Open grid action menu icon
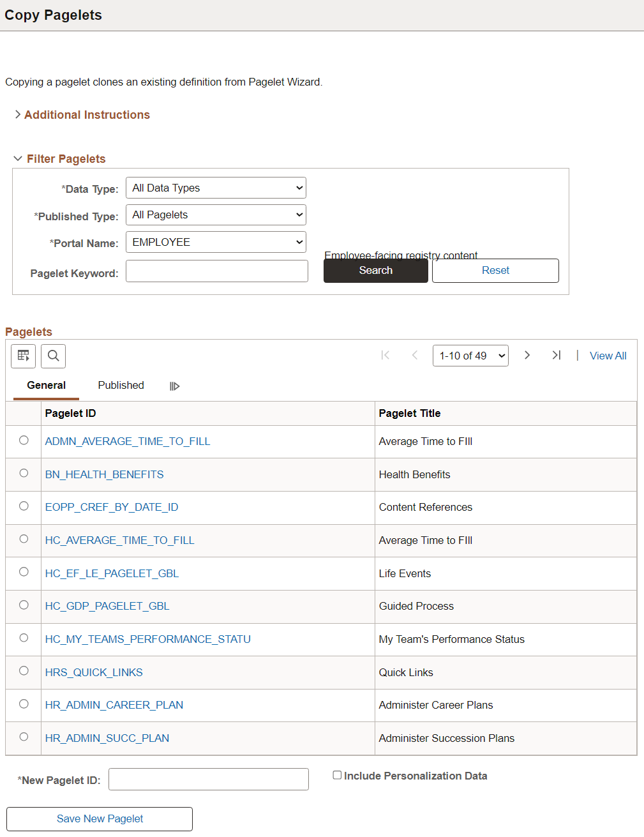The width and height of the screenshot is (644, 837). [23, 356]
